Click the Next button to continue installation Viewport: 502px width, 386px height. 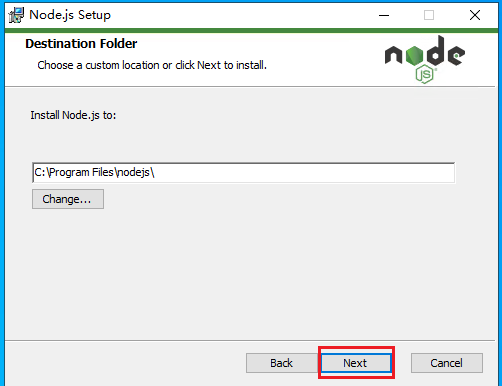[356, 363]
